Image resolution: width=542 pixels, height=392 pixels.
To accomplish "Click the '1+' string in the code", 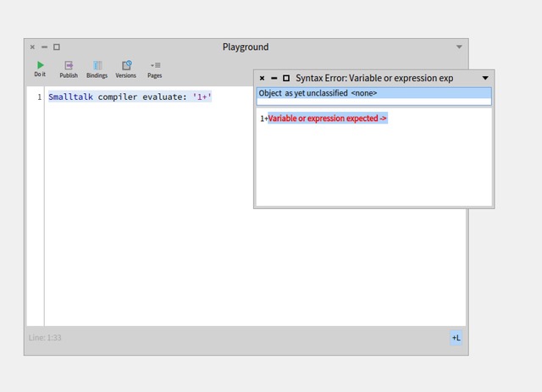I will click(x=202, y=97).
